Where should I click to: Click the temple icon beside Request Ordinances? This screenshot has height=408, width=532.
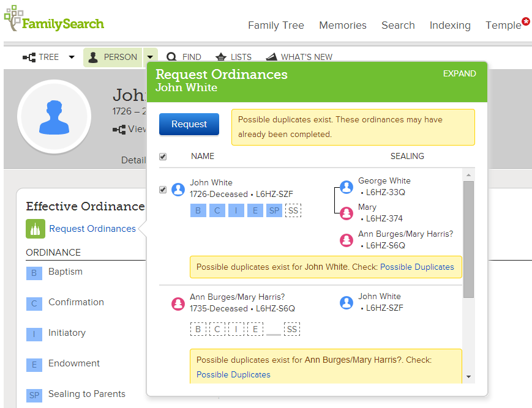35,229
